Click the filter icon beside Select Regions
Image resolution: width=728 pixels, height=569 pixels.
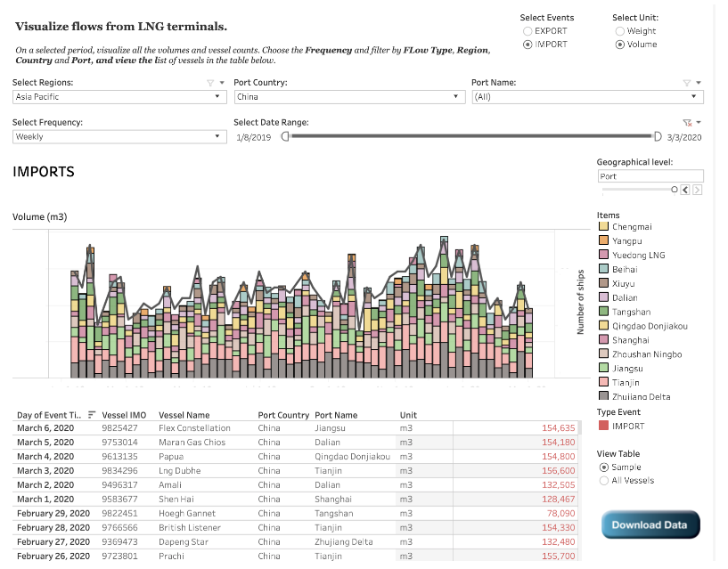pyautogui.click(x=210, y=83)
